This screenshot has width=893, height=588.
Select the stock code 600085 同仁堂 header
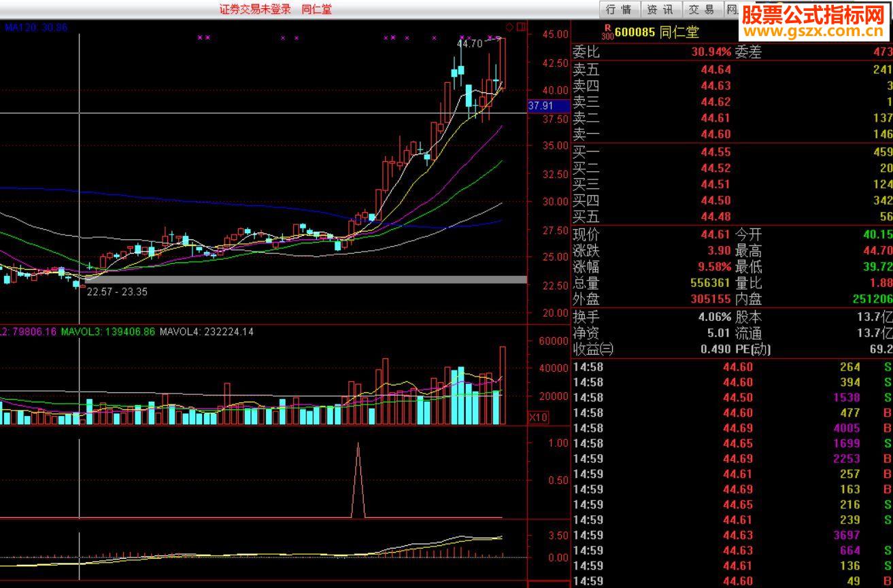656,32
